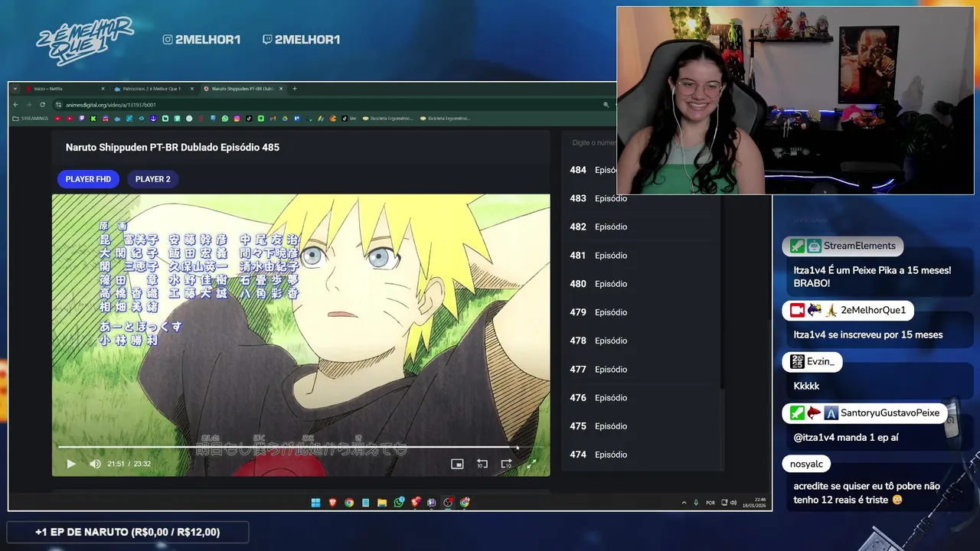Go back in browser history

coord(16,105)
